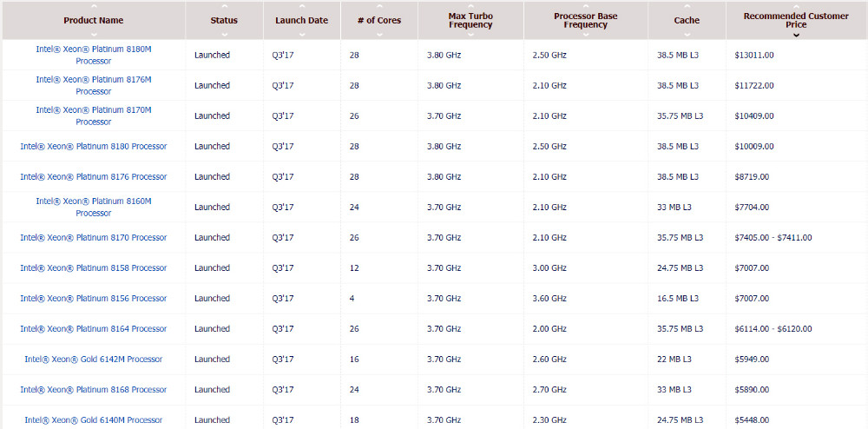Image resolution: width=868 pixels, height=429 pixels.
Task: Click the Launch Date column header
Action: pos(302,21)
